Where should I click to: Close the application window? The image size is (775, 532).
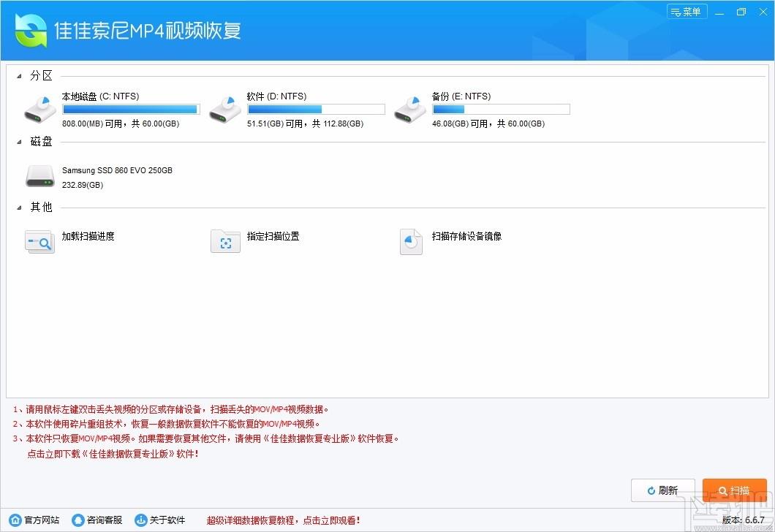763,12
